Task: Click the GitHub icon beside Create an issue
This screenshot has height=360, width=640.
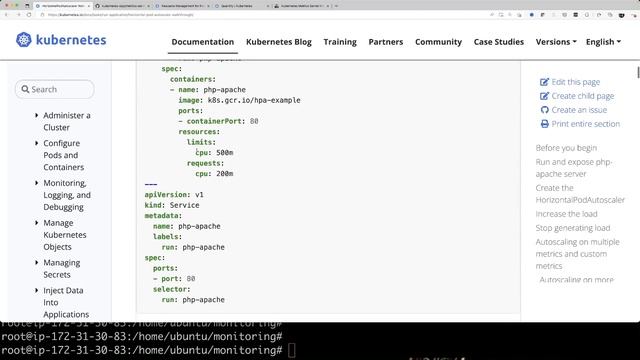Action: (x=544, y=110)
